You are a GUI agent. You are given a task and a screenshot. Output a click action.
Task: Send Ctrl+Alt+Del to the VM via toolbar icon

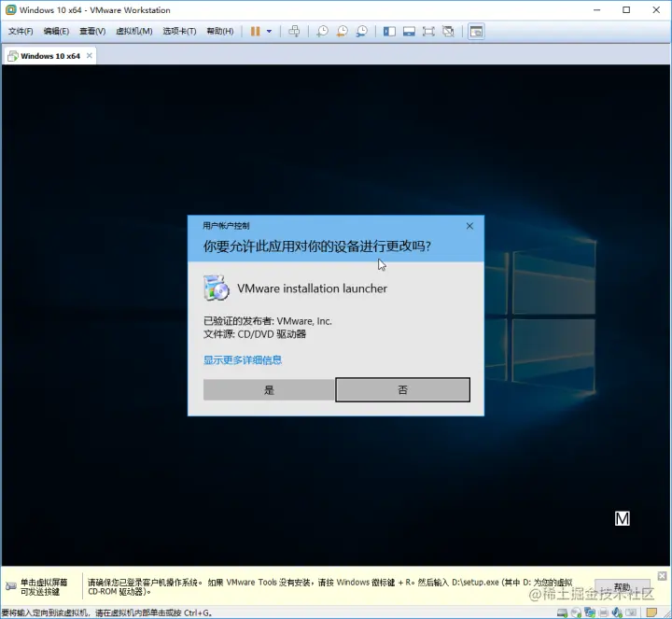coord(294,32)
